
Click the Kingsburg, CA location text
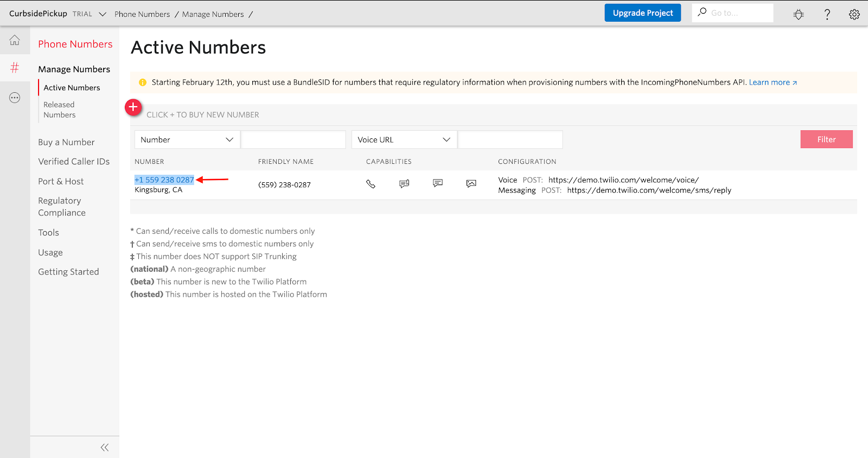158,190
